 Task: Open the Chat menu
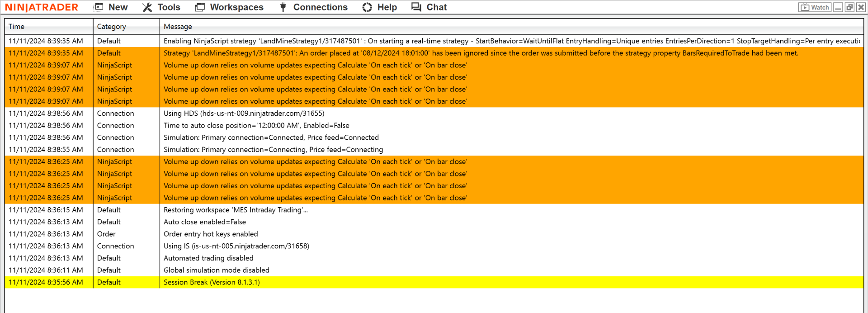[429, 7]
